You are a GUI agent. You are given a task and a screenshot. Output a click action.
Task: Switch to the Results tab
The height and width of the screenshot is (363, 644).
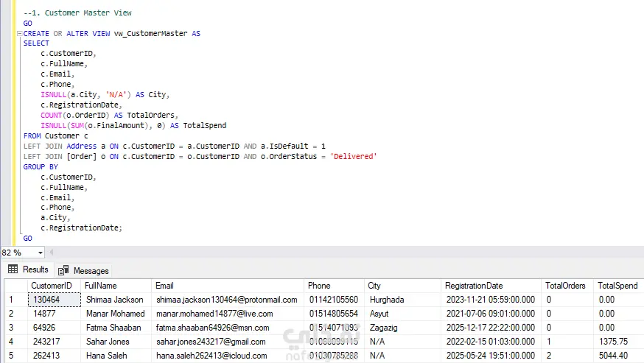coord(28,269)
